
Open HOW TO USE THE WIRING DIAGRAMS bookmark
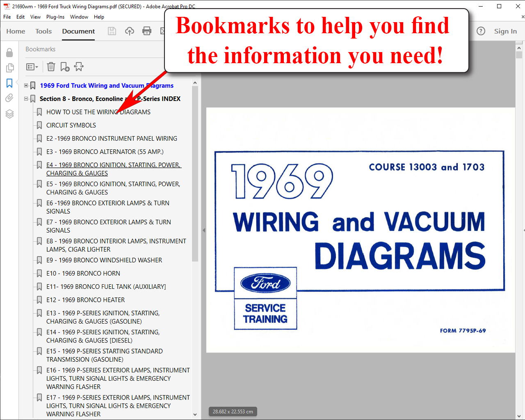[x=98, y=112]
